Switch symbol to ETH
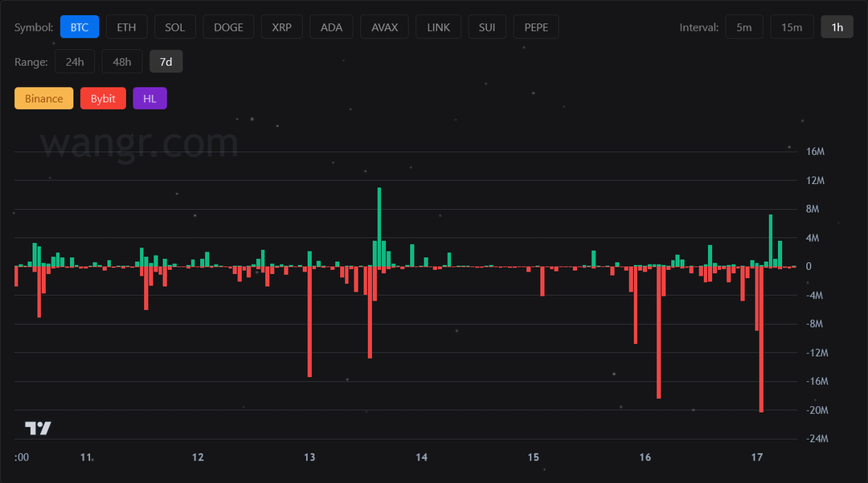868x483 pixels. coord(126,27)
